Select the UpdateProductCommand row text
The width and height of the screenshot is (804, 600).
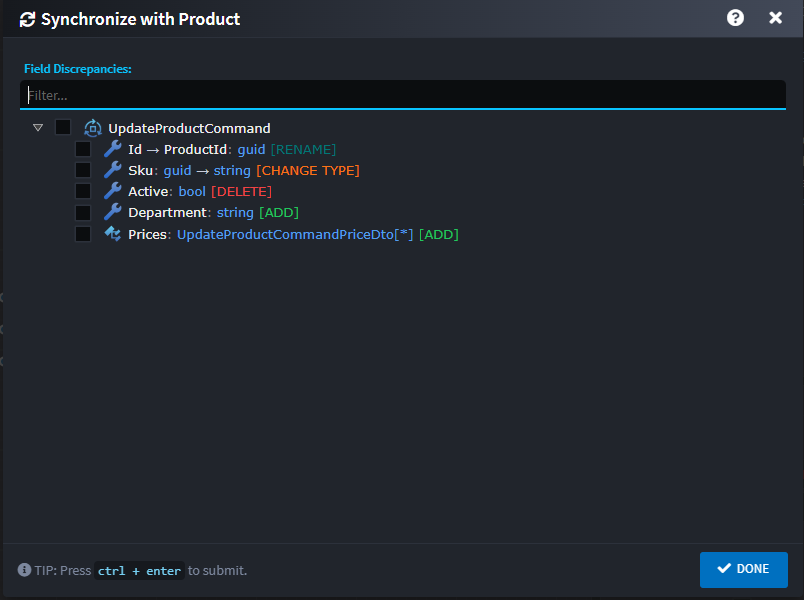pos(189,128)
